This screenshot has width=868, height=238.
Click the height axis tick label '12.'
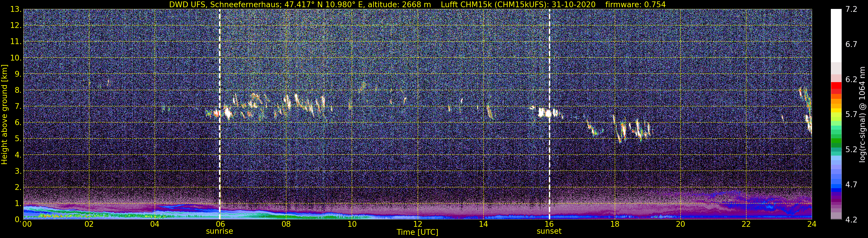click(16, 26)
